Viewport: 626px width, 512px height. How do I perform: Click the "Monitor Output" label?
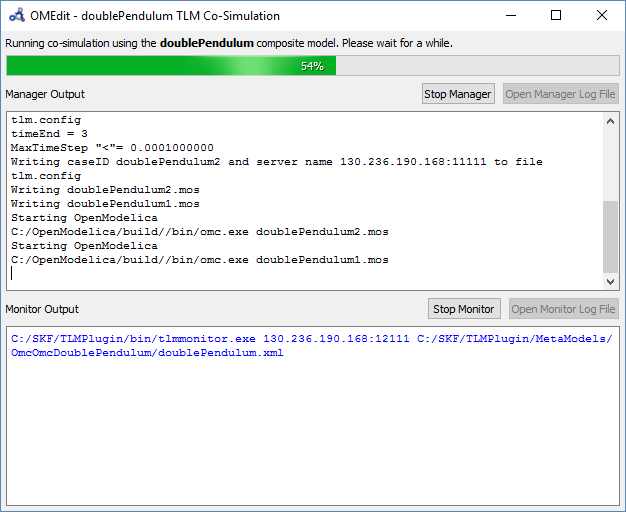(42, 309)
